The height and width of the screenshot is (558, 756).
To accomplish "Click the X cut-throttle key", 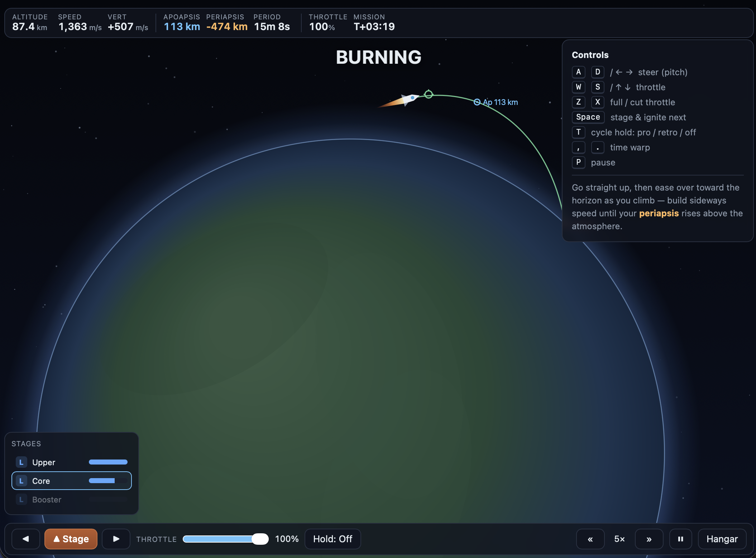I will [x=598, y=102].
